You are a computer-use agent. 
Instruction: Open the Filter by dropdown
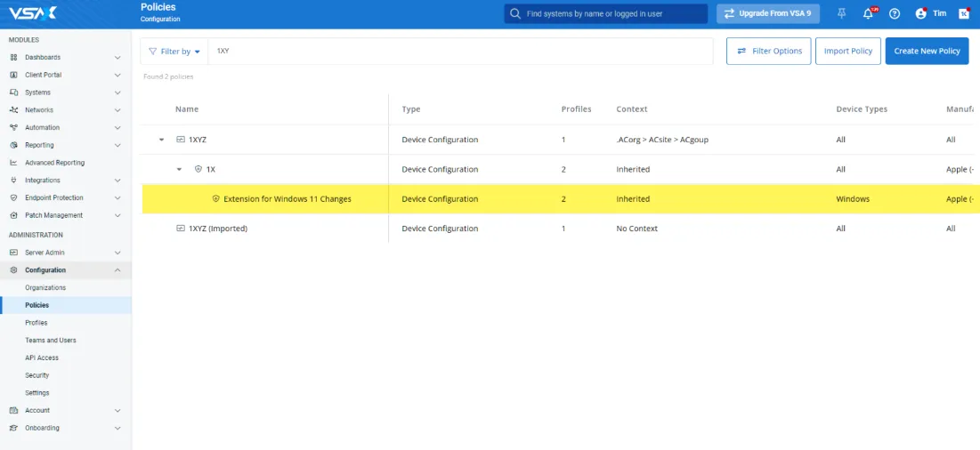pos(174,52)
